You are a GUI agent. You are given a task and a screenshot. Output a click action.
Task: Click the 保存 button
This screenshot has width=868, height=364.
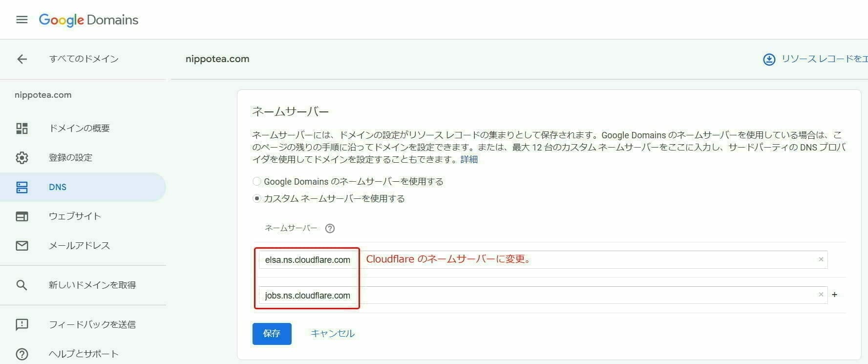(x=272, y=334)
